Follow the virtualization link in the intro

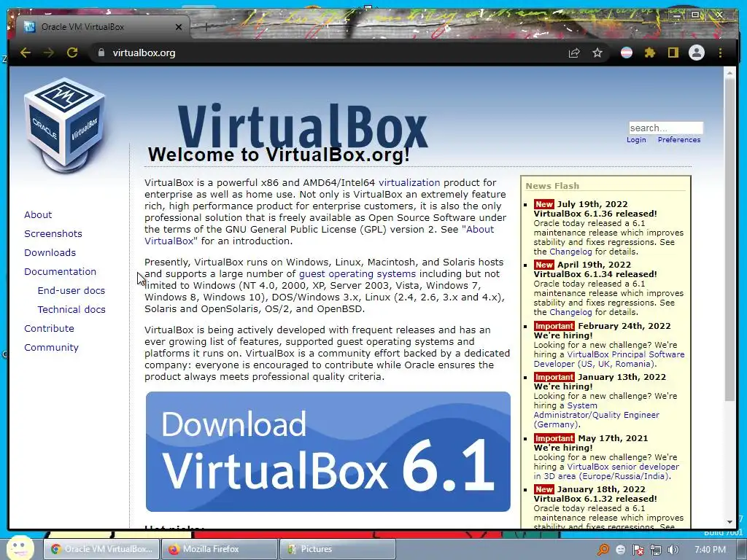[x=409, y=182]
